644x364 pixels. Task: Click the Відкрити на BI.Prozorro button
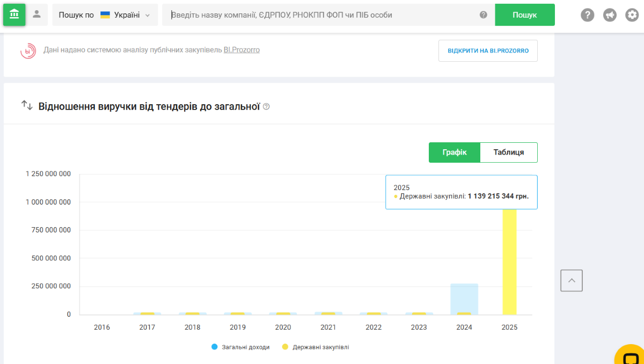tap(488, 50)
